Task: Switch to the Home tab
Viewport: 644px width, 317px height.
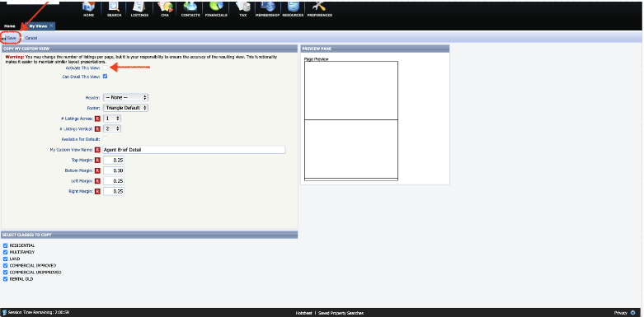Action: click(x=10, y=26)
